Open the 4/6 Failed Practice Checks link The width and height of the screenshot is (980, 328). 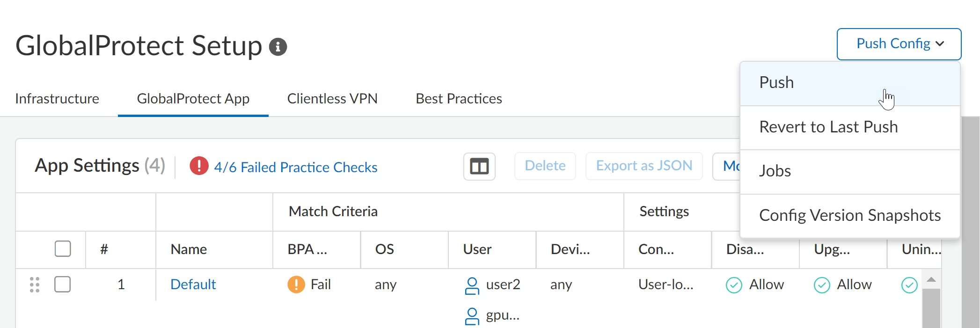296,167
